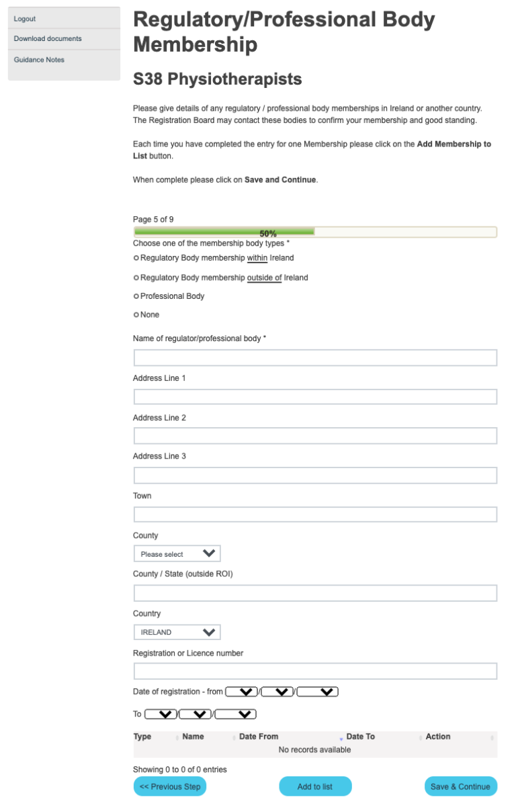Open first Date of registration from dropdown

coord(242,692)
